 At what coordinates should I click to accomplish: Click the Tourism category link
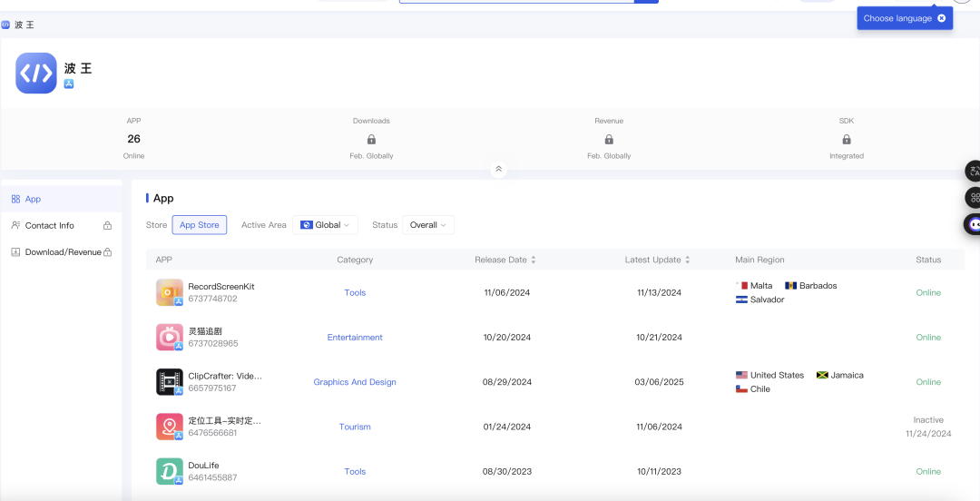coord(355,427)
